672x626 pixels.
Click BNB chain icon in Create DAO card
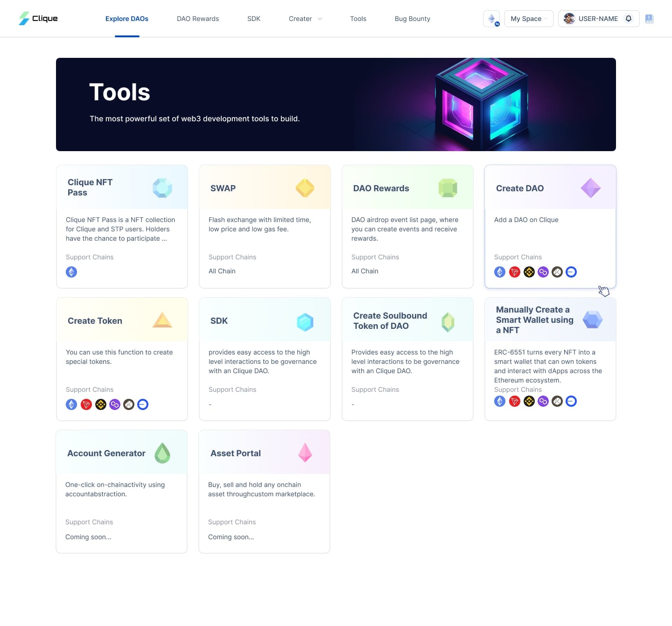point(529,272)
